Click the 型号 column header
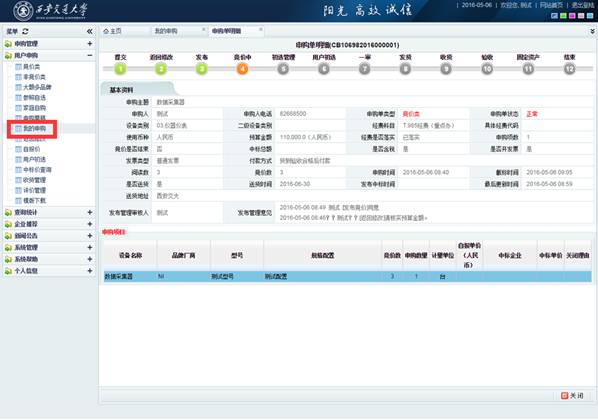This screenshot has width=598, height=420. tap(237, 256)
